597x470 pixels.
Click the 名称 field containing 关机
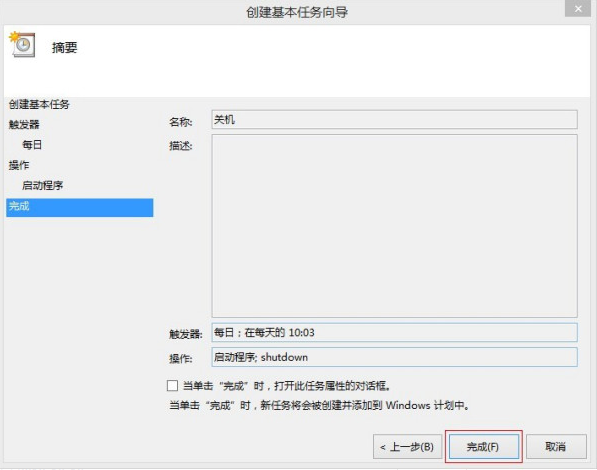click(394, 120)
